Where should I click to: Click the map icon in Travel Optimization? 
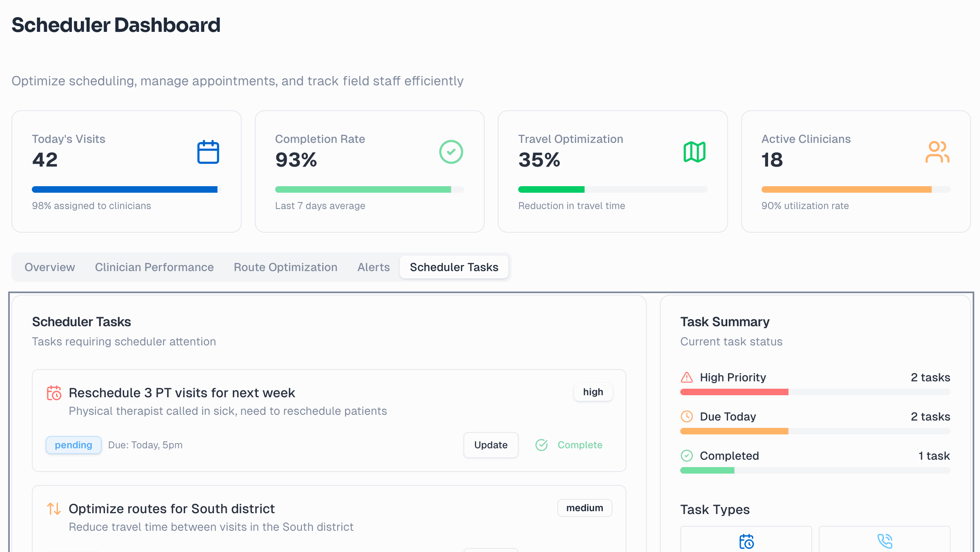tap(694, 152)
